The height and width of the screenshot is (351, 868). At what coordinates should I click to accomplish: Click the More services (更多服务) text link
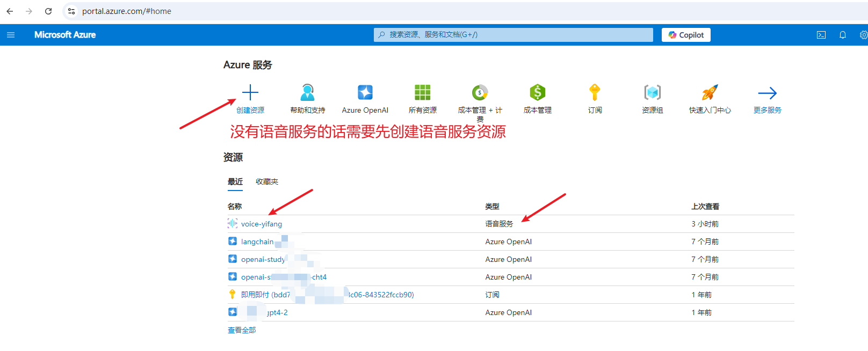(767, 110)
